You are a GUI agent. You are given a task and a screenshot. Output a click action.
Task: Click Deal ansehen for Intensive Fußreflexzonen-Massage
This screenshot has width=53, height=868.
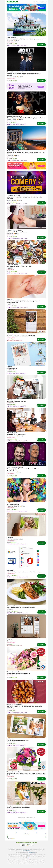[x=41, y=237]
